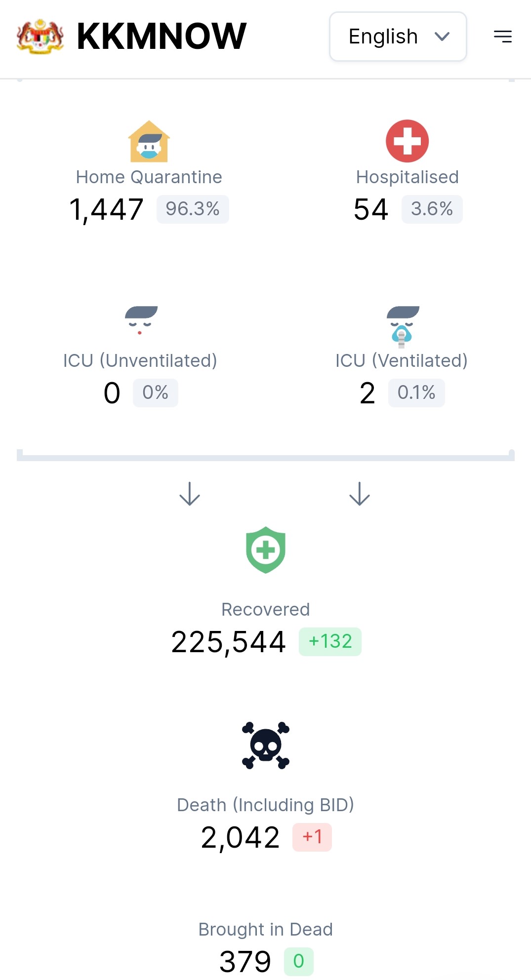The image size is (531, 980).
Task: Click the right downward arrow icon
Action: click(x=360, y=494)
